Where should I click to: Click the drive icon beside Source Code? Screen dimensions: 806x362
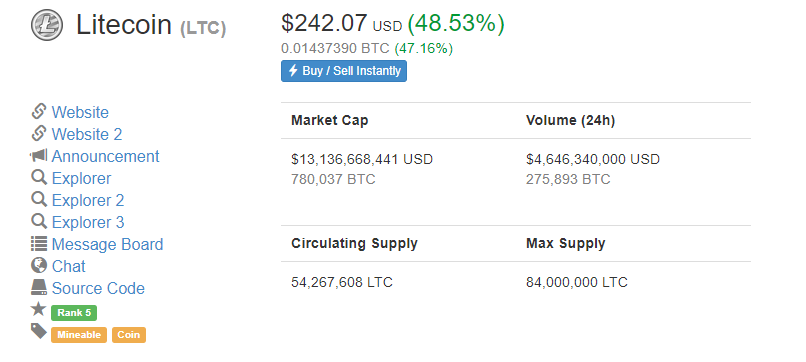(x=39, y=287)
